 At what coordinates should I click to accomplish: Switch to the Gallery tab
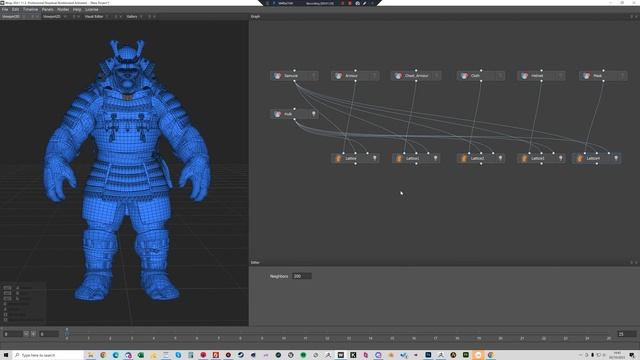tap(132, 17)
